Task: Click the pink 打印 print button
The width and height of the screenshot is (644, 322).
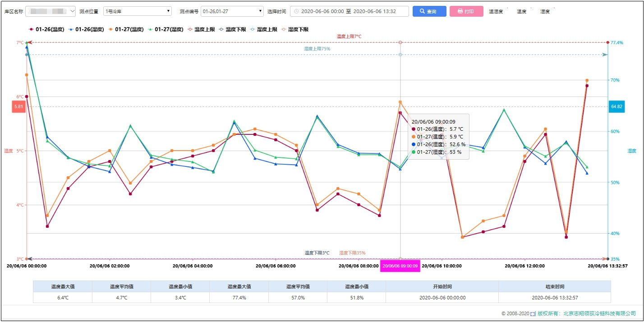Action: pyautogui.click(x=466, y=11)
